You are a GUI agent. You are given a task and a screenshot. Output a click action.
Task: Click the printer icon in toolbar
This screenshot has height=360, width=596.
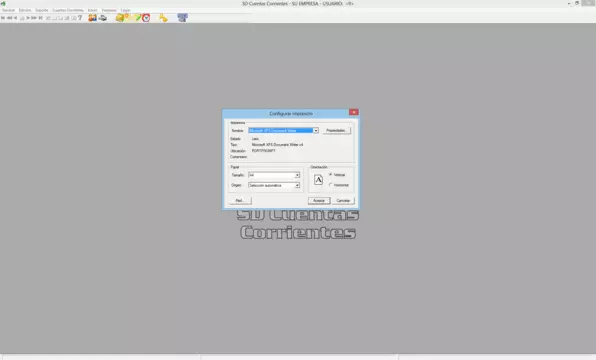(103, 18)
